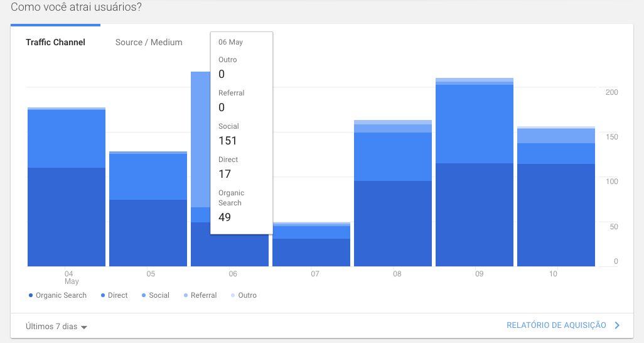Open the Últimos 7 dias dropdown
The width and height of the screenshot is (644, 343).
coord(51,326)
